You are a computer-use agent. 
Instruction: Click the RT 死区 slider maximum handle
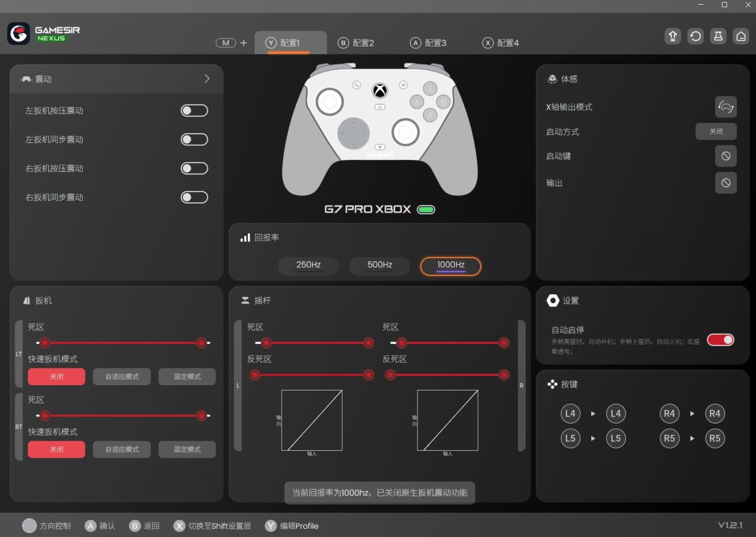click(201, 415)
